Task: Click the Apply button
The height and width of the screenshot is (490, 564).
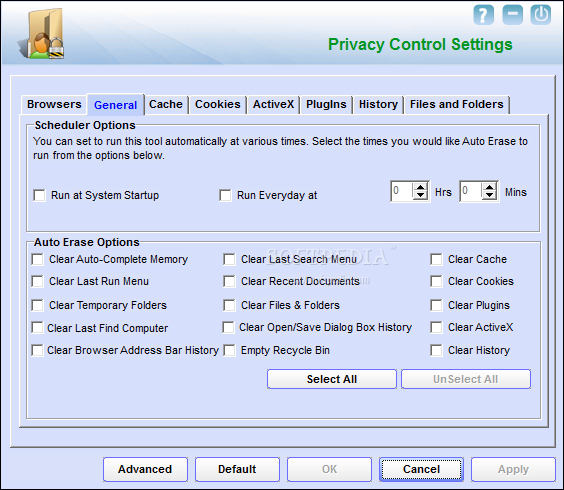Action: pyautogui.click(x=514, y=469)
